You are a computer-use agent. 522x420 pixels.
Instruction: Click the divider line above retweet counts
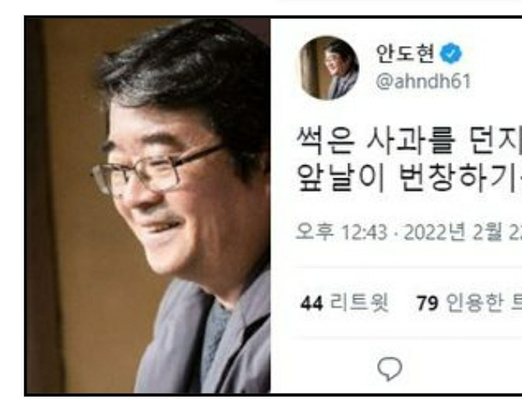click(x=407, y=267)
